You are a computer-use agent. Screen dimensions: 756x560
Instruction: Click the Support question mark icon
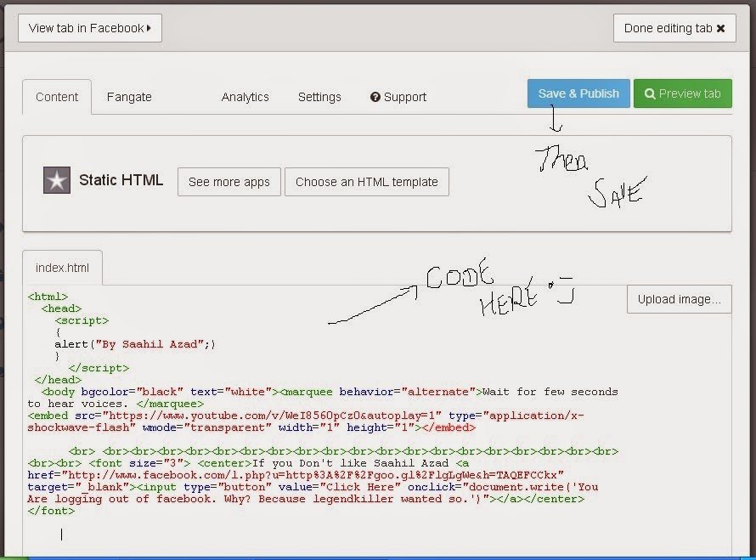(x=375, y=97)
